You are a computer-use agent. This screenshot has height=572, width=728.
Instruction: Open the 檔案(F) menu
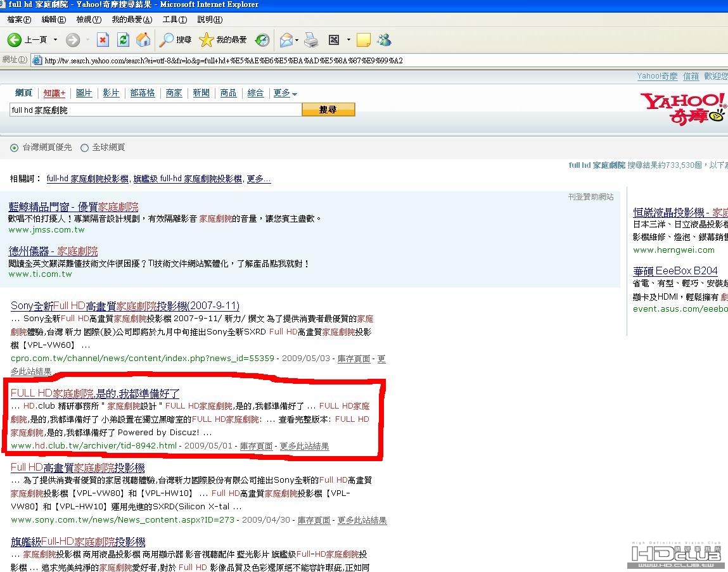point(19,20)
